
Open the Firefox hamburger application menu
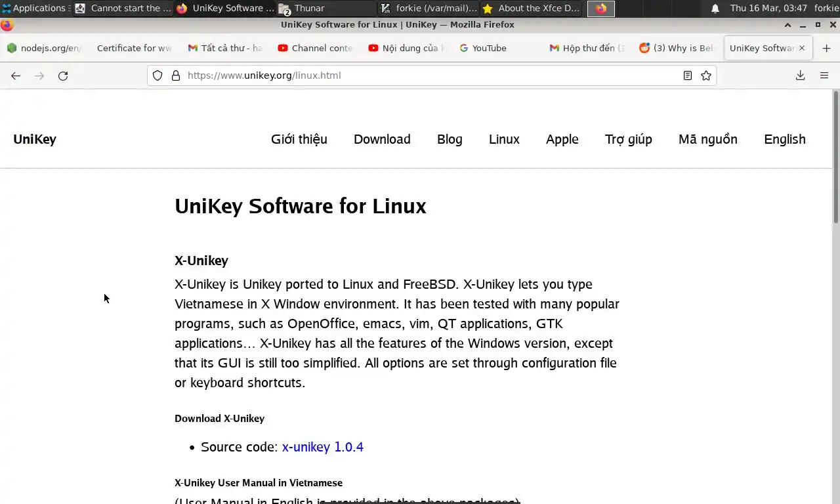(824, 75)
